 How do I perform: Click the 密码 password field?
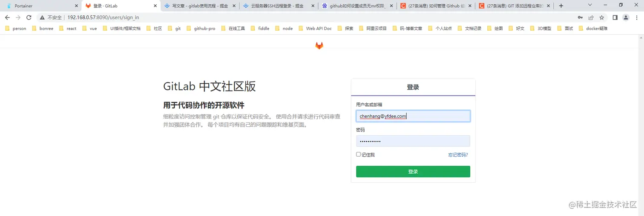(x=413, y=141)
